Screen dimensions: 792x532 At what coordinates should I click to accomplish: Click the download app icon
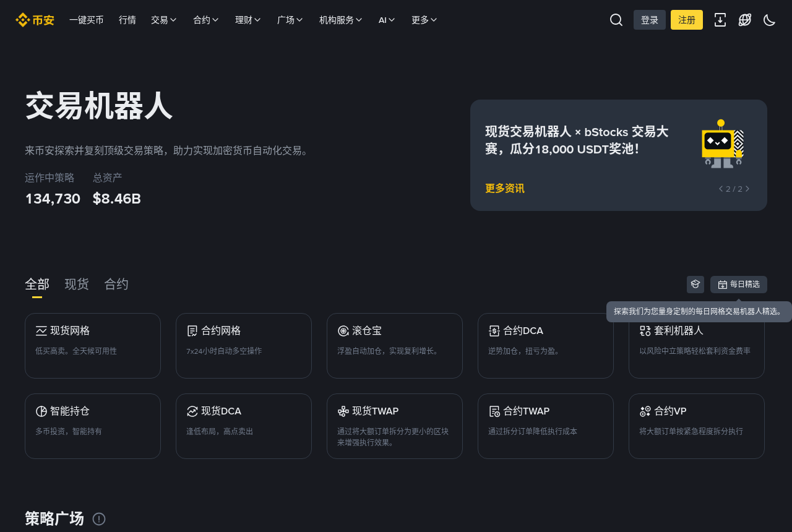point(720,20)
